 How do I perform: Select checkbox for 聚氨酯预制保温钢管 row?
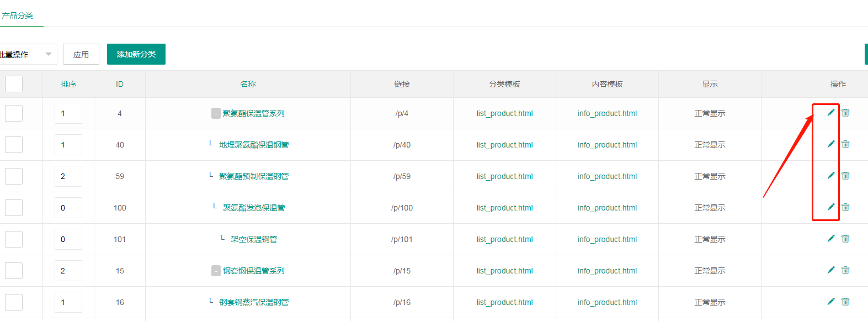(x=14, y=176)
